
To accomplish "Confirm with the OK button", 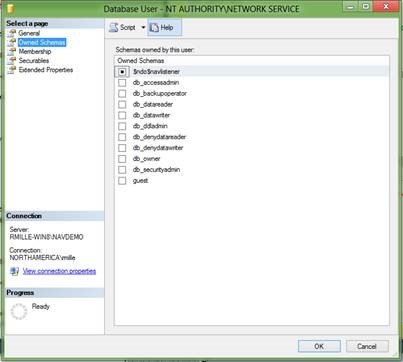I will tap(319, 346).
